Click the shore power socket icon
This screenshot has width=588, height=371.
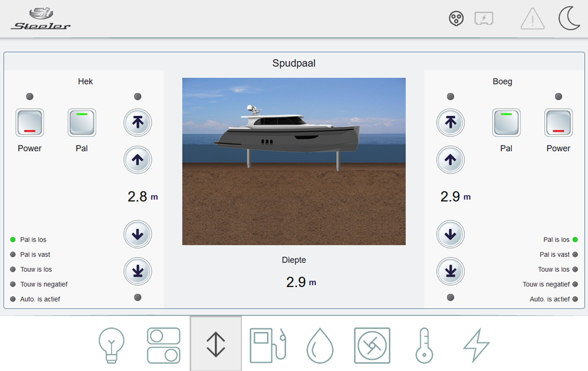pyautogui.click(x=456, y=19)
